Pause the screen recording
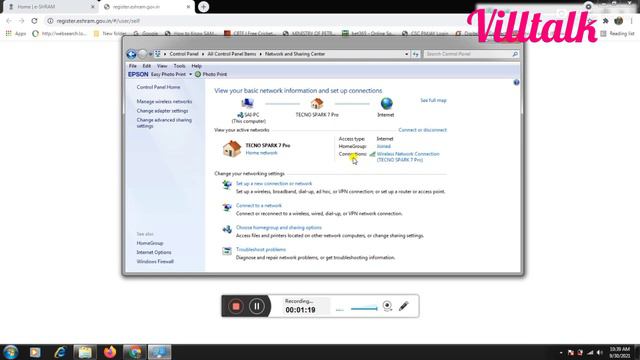Viewport: 640px width, 360px height. pyautogui.click(x=257, y=306)
